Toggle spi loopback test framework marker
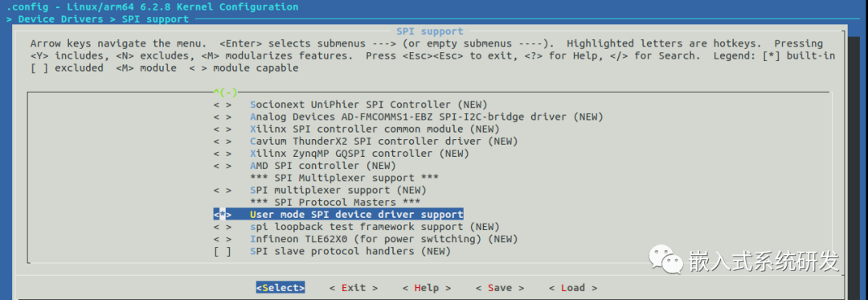The image size is (868, 300). (x=223, y=227)
